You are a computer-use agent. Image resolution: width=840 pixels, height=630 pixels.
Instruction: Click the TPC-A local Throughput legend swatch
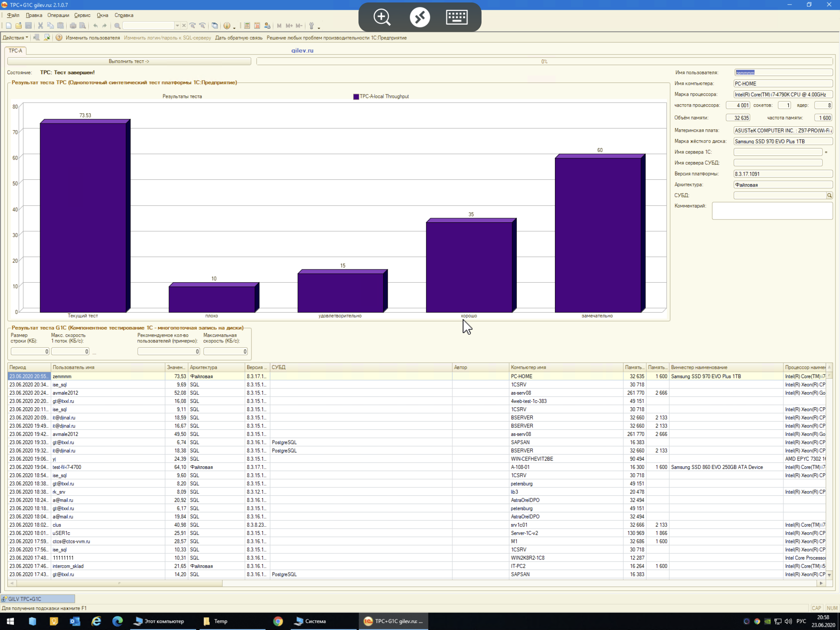click(x=356, y=97)
